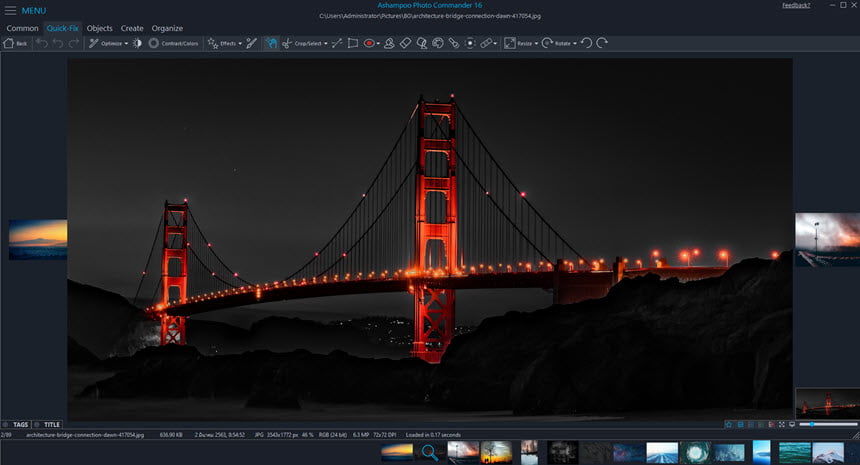Toggle the TAGS panel button
Viewport: 860px width, 465px height.
16,424
